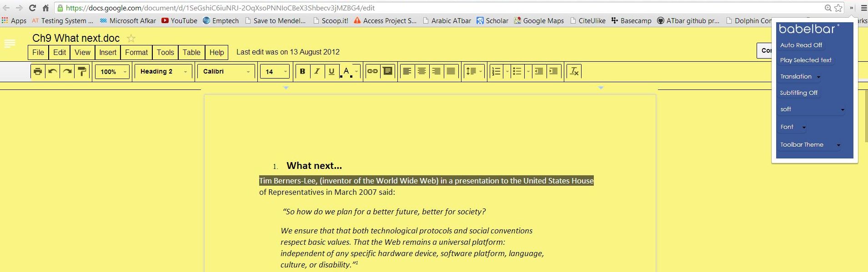Center align the text

coord(421,71)
